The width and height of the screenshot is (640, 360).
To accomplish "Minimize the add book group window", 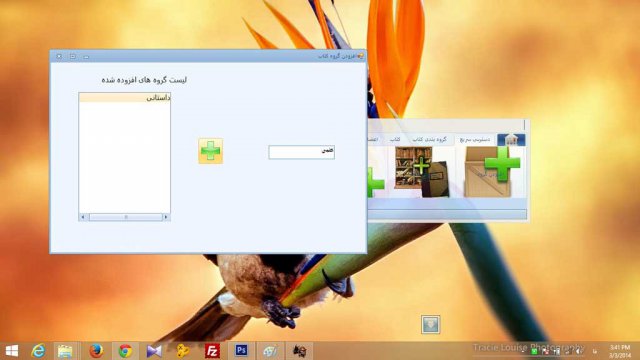I will pos(86,57).
